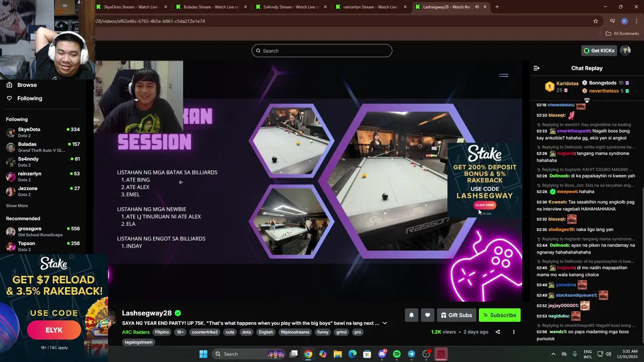644x362 pixels.
Task: Click the Kick user avatar icon
Action: 625,50
